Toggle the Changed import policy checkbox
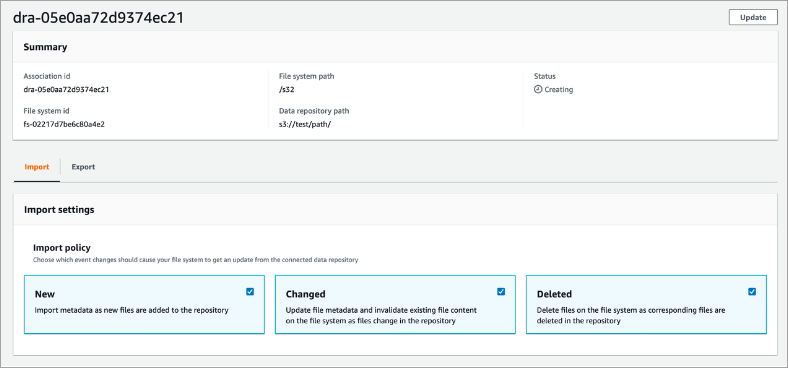The width and height of the screenshot is (788, 368). pyautogui.click(x=501, y=292)
